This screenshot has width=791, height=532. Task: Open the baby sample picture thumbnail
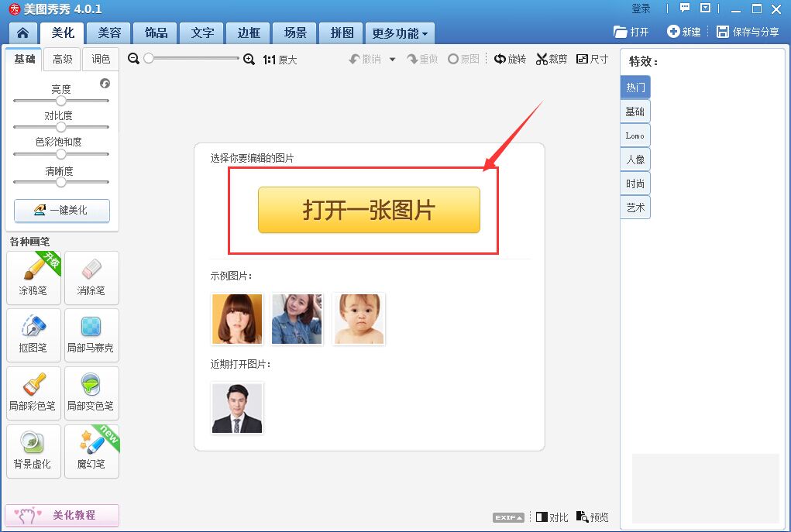(x=359, y=318)
